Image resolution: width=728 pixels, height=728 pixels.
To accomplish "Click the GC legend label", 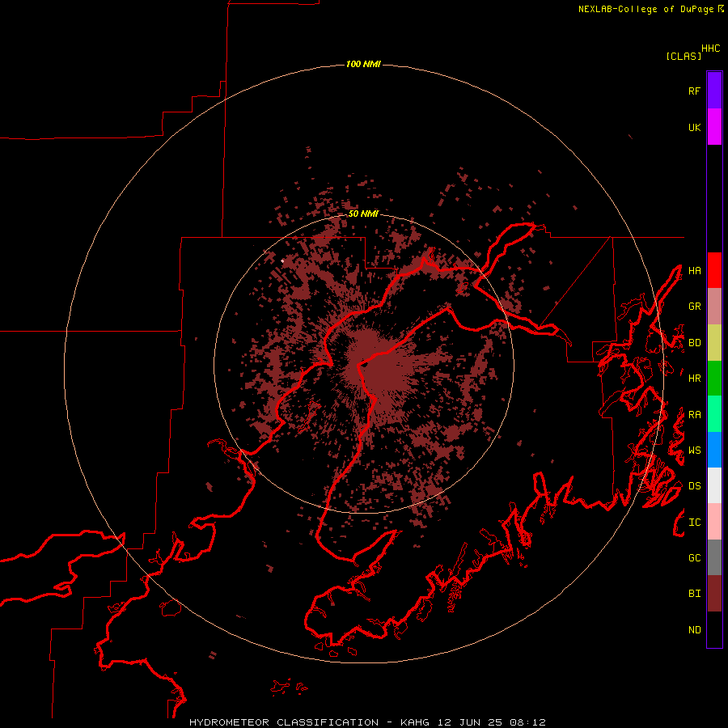I will tap(694, 558).
